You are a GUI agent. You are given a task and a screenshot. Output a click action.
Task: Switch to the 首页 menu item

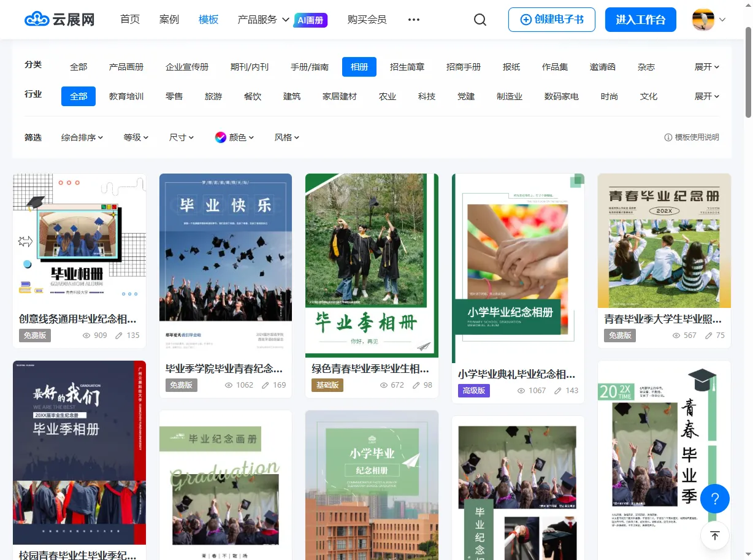130,19
